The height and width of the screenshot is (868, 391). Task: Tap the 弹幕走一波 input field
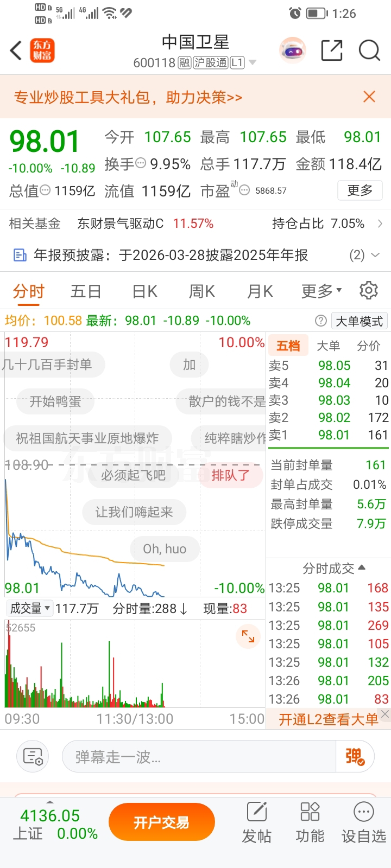199,756
